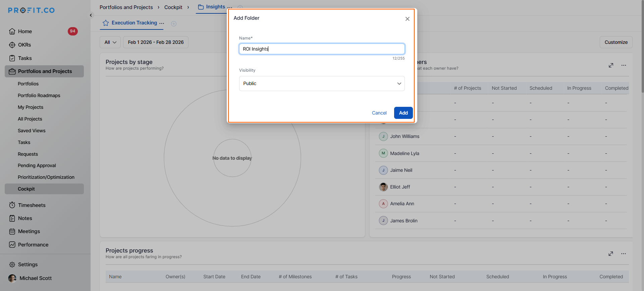
Task: Cancel the Add Folder dialog
Action: 379,113
